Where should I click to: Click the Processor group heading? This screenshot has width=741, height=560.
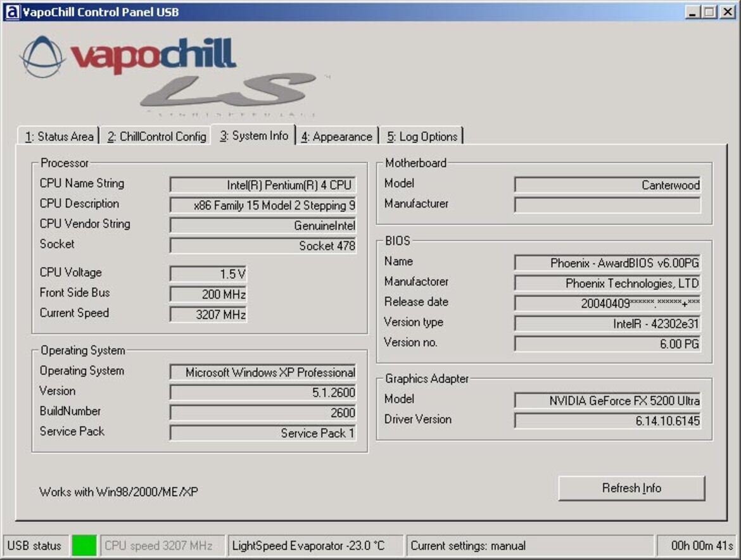click(64, 163)
